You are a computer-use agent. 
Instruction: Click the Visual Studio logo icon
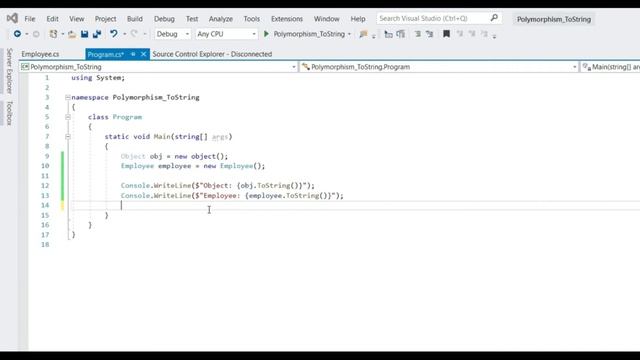[12, 18]
